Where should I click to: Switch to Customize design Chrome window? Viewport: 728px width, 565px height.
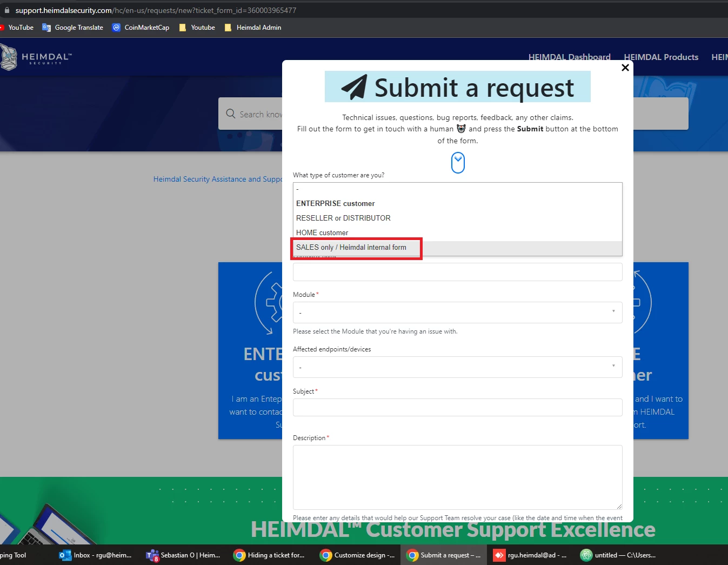tap(357, 555)
